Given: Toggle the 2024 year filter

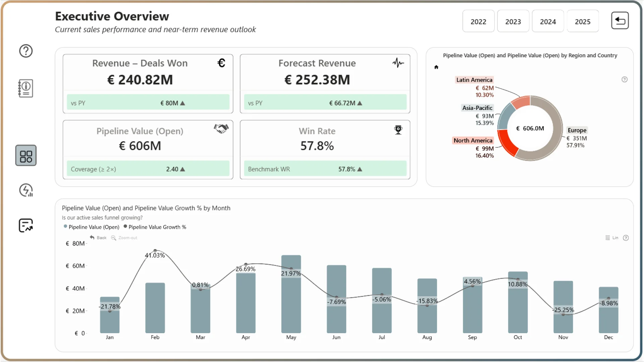Looking at the screenshot, I should point(548,21).
